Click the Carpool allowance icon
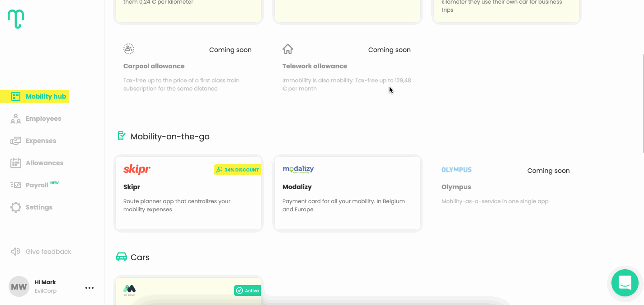Screen dimensions: 644x305 pyautogui.click(x=129, y=49)
